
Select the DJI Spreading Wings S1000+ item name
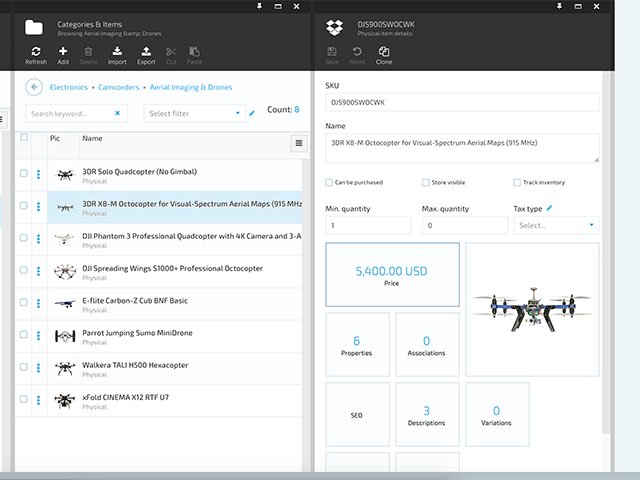pyautogui.click(x=172, y=268)
